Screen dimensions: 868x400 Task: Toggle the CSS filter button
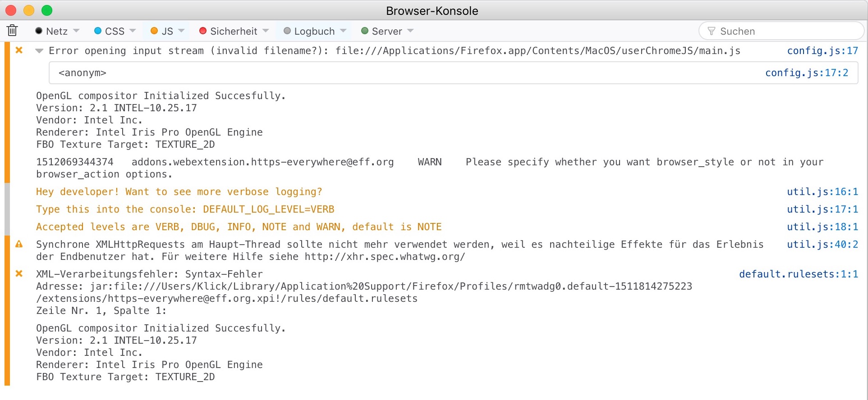[110, 31]
